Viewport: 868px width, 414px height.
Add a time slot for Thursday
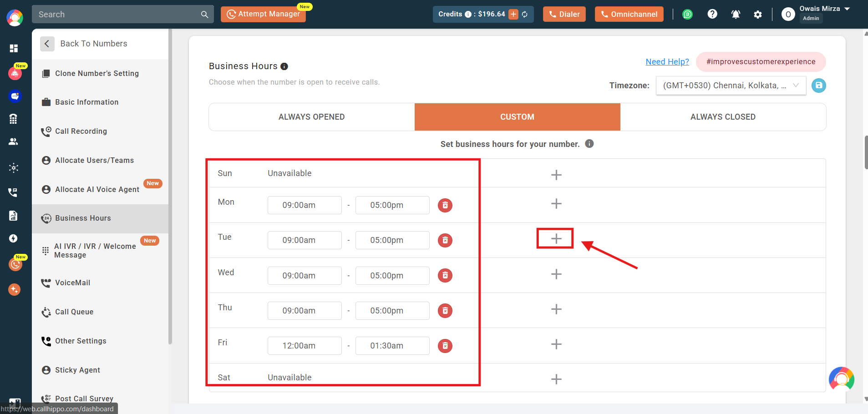tap(556, 309)
